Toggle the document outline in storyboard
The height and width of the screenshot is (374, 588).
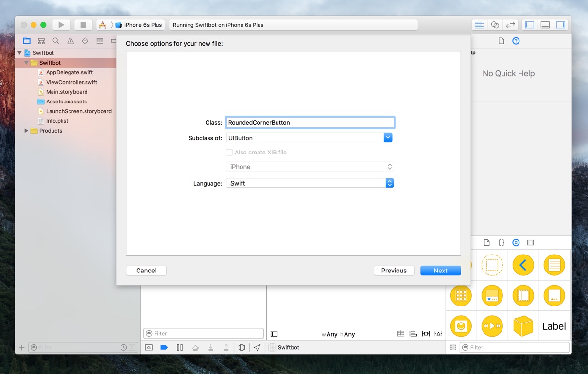click(274, 334)
